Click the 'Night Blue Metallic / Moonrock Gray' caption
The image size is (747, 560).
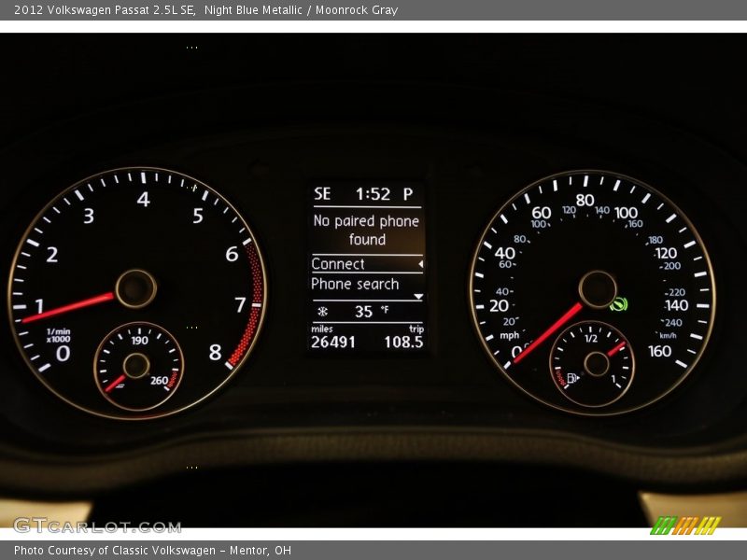point(301,9)
